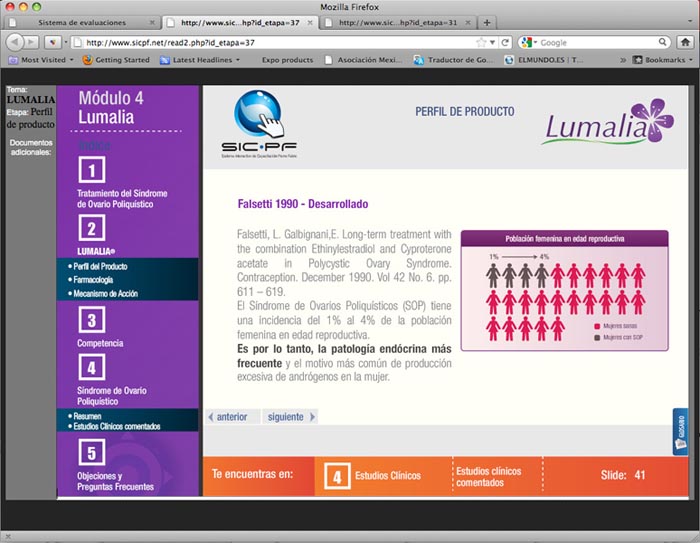
Task: Go forward with Firefox forward arrow
Action: pyautogui.click(x=31, y=42)
